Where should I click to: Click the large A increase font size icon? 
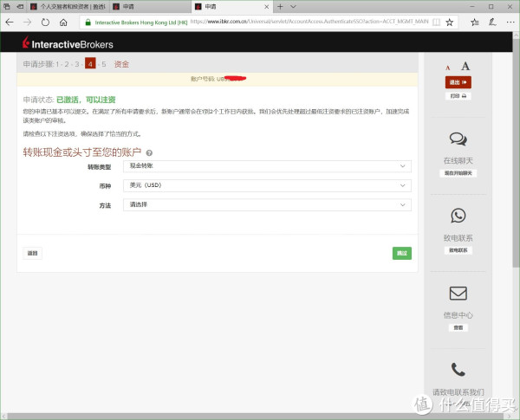pyautogui.click(x=465, y=66)
